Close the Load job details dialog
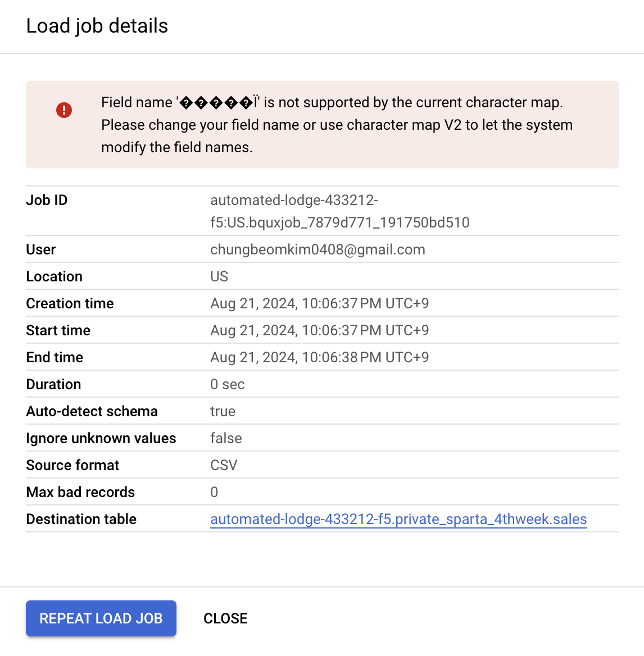Image resolution: width=644 pixels, height=656 pixels. (225, 618)
